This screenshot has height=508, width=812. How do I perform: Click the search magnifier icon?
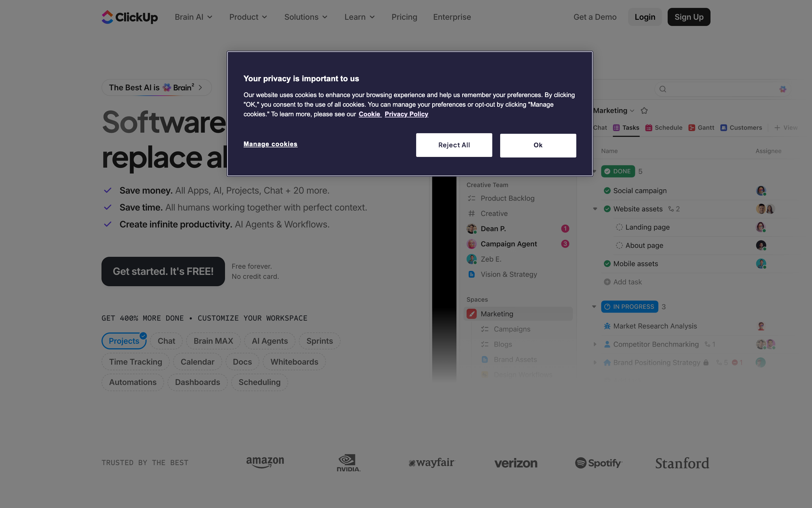(663, 89)
